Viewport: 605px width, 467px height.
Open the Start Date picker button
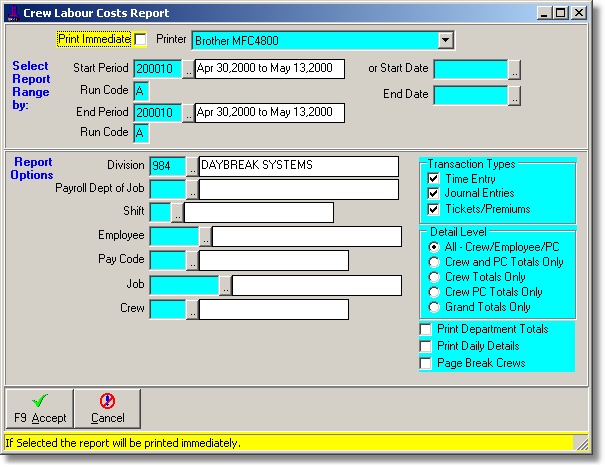click(514, 69)
